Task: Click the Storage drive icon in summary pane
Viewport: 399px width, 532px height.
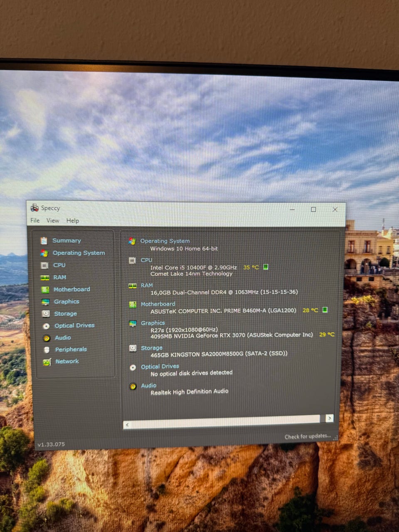Action: 133,348
